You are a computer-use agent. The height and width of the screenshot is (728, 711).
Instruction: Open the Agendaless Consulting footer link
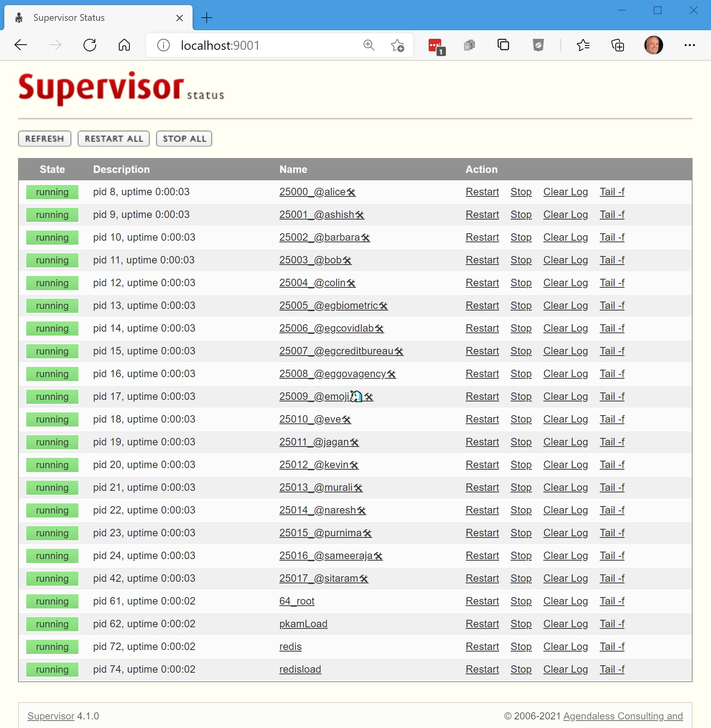[623, 716]
